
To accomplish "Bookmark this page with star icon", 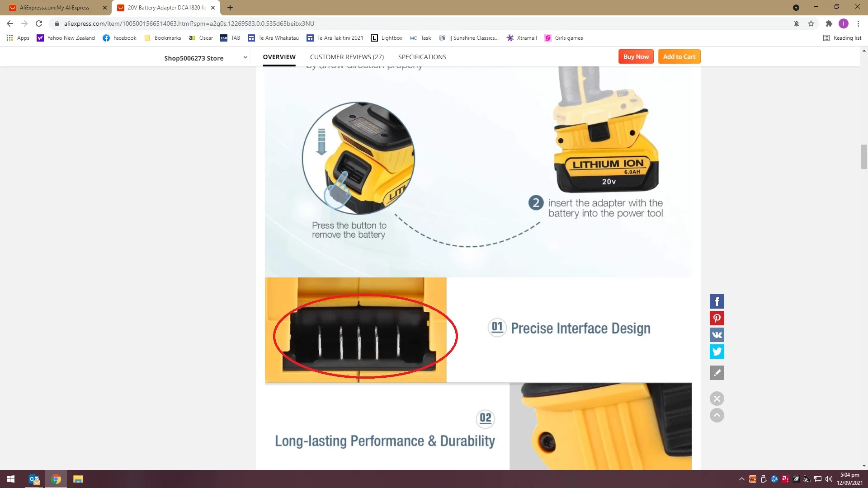I will (x=811, y=23).
